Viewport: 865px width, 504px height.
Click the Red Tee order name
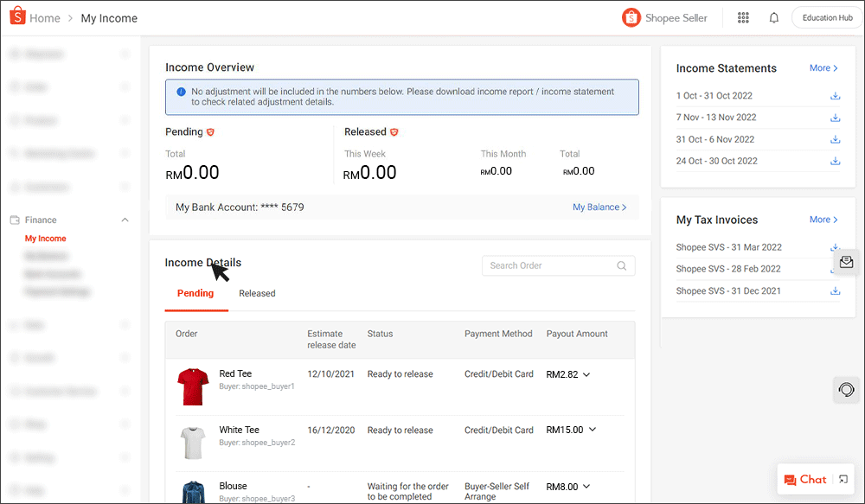tap(235, 373)
